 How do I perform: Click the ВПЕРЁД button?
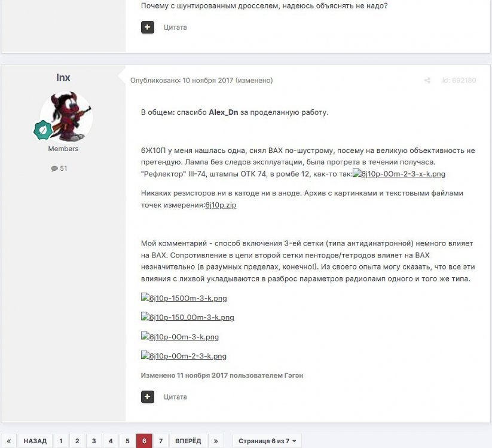[x=188, y=441]
